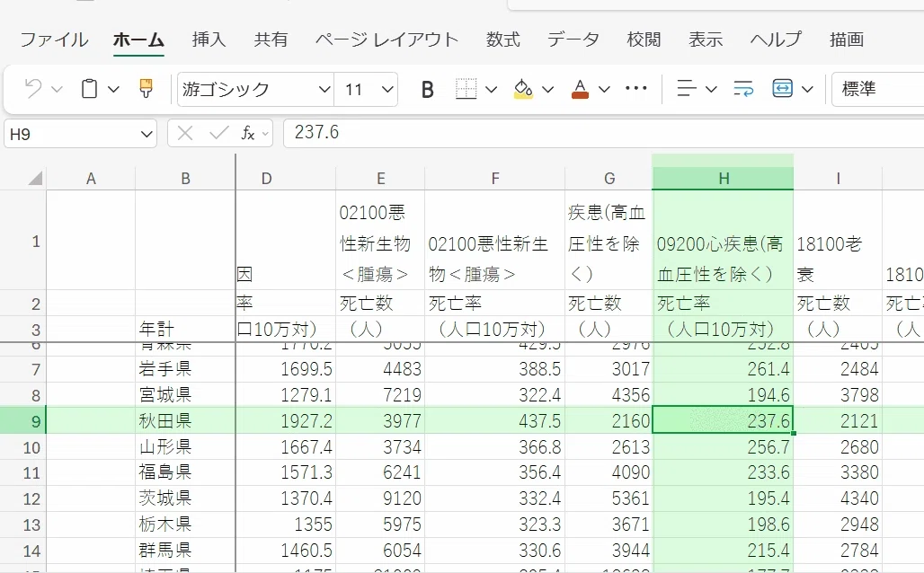The width and height of the screenshot is (924, 573).
Task: Select cell value 7219
Action: pos(380,395)
